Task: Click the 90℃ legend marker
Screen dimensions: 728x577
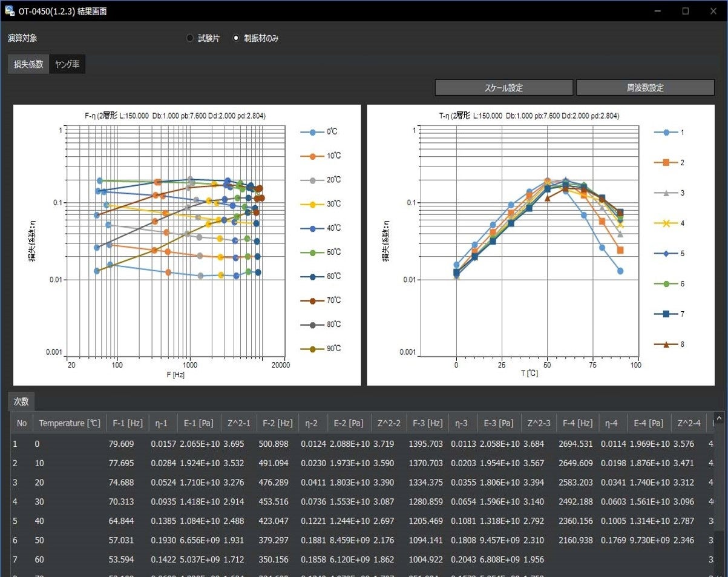Action: [x=312, y=349]
